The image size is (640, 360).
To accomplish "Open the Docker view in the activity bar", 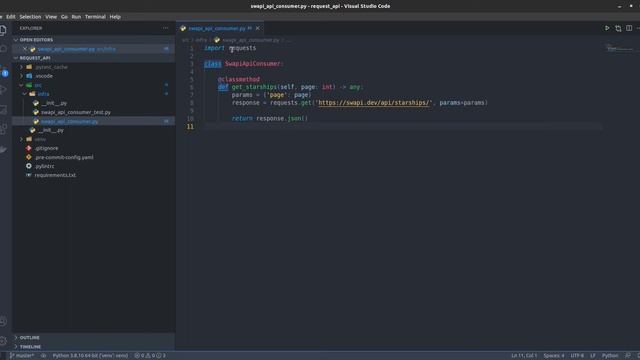I will (3, 149).
